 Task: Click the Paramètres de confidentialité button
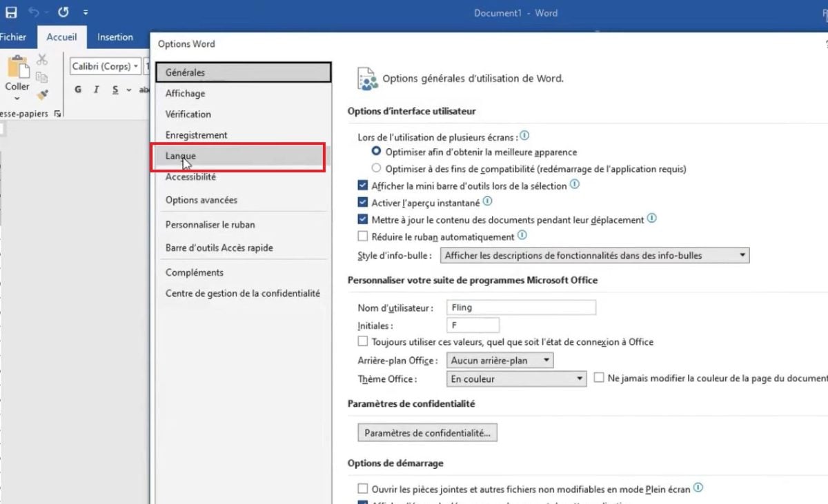(x=428, y=433)
